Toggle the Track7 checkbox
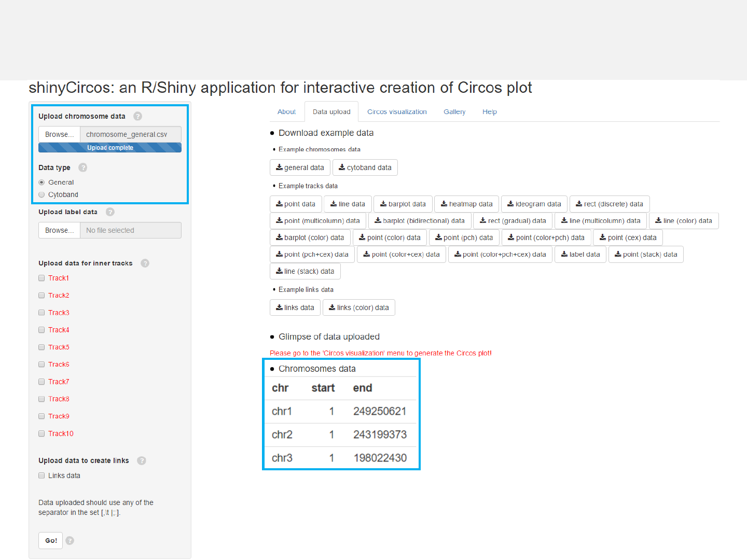 [41, 382]
